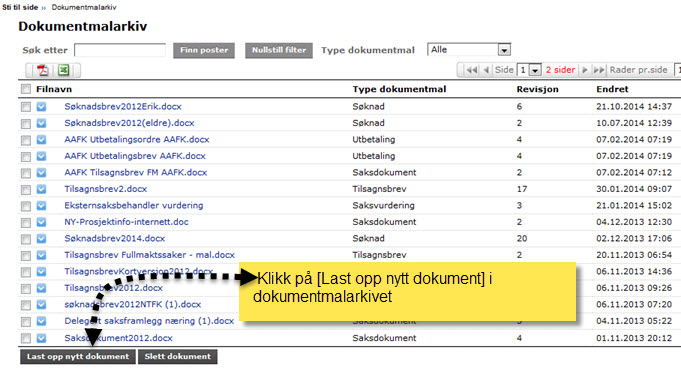The width and height of the screenshot is (681, 380).
Task: Open Søknadsbrev2012Erik.docx file link
Action: point(123,106)
